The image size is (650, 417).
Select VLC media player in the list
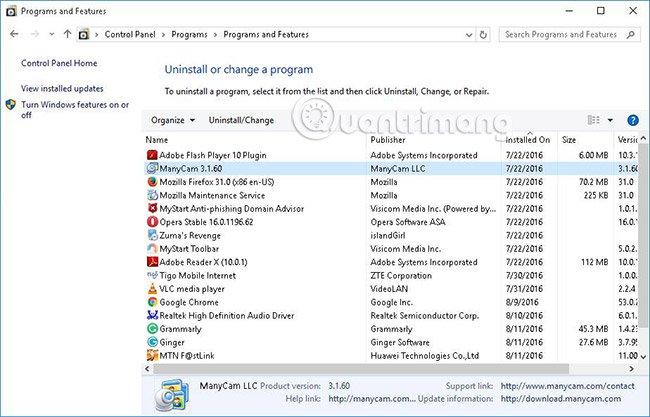(x=192, y=289)
